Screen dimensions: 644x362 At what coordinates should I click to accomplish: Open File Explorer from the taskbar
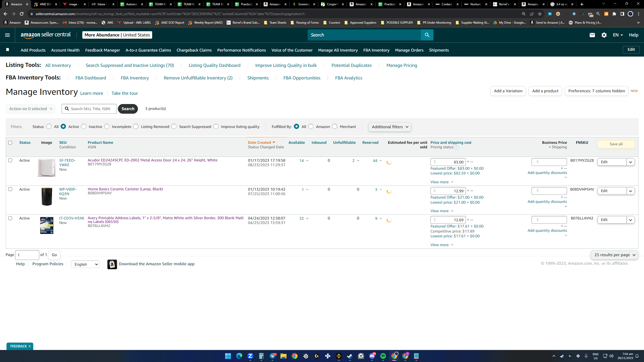click(x=284, y=356)
